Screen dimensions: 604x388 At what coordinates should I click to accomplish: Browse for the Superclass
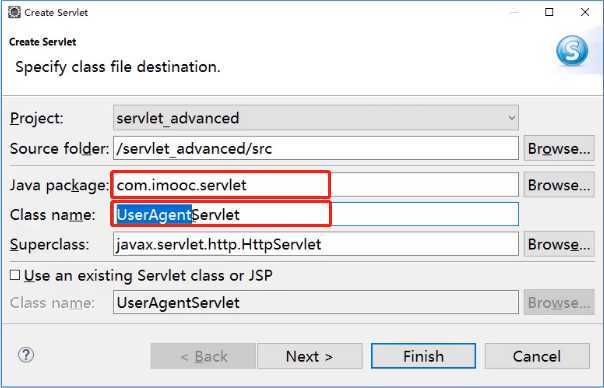[x=559, y=244]
